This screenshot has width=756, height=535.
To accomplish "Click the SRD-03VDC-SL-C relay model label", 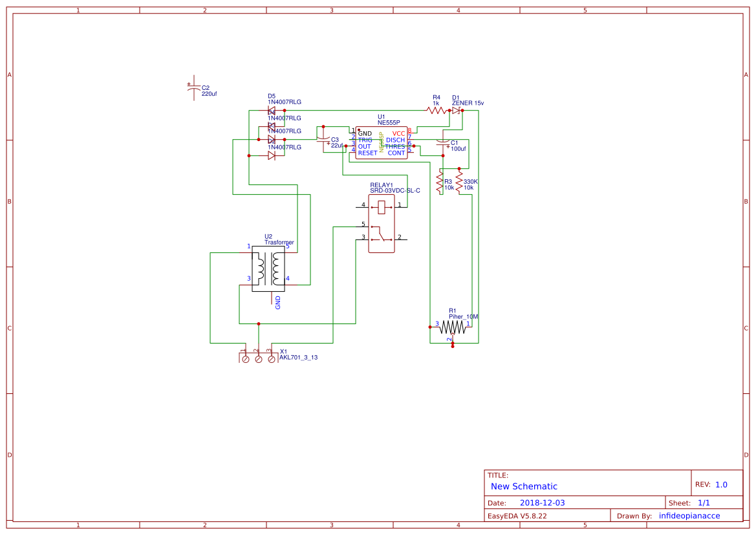I will click(395, 191).
